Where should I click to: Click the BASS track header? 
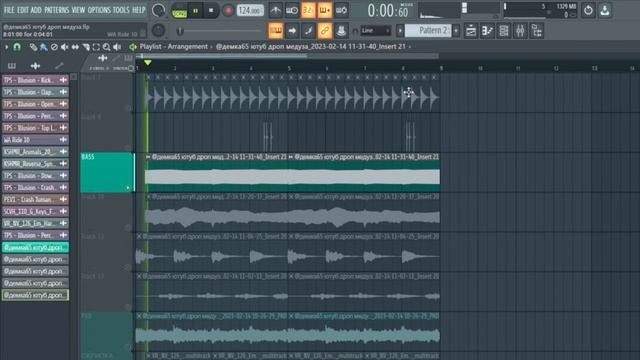[x=107, y=173]
